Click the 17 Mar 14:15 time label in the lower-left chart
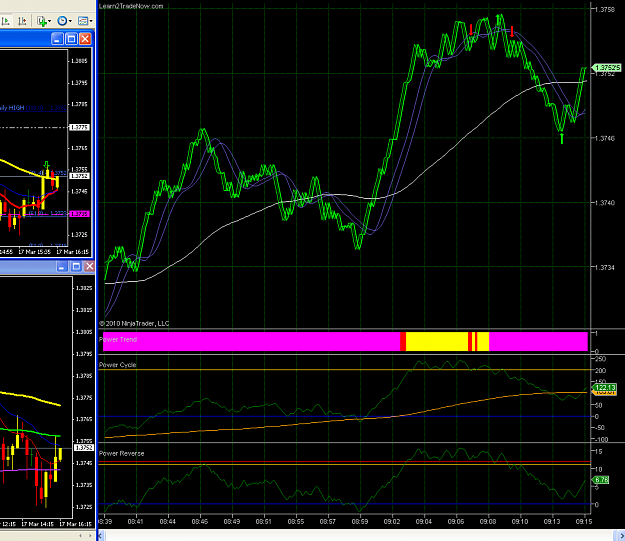This screenshot has height=541, width=625. pos(37,524)
